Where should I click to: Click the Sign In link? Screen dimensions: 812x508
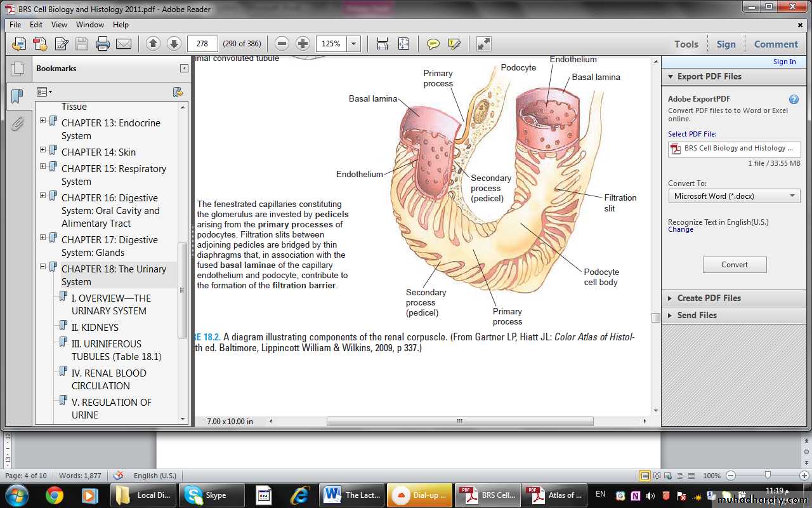click(x=784, y=62)
